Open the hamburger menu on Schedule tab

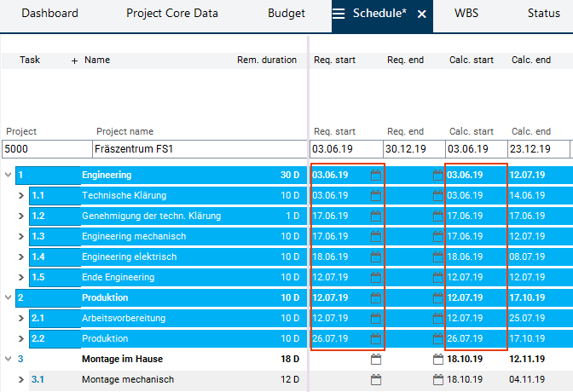click(339, 14)
